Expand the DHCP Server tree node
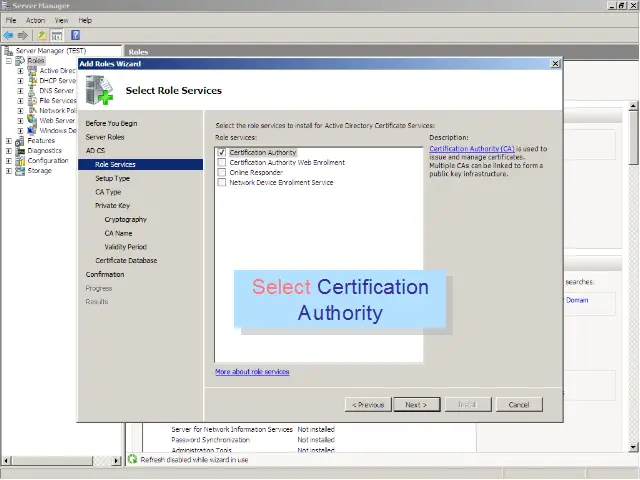Viewport: 640px width, 480px height. (x=20, y=81)
